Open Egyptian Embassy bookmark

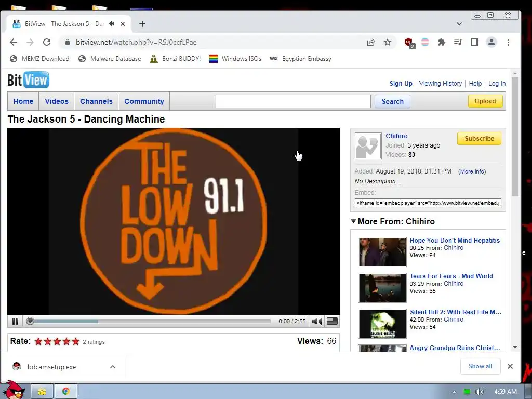(300, 59)
